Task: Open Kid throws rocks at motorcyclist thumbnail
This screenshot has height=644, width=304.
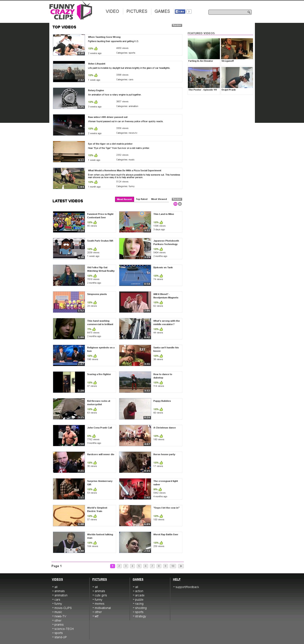Action: [69, 409]
